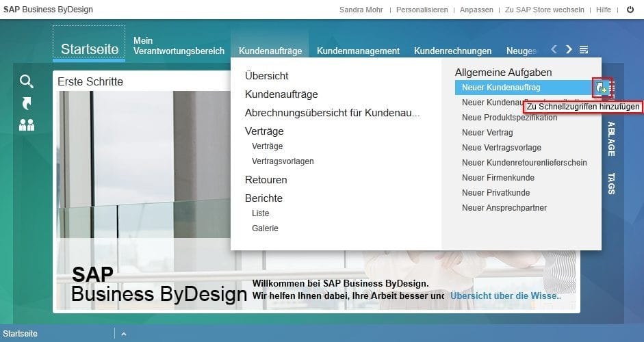The width and height of the screenshot is (644, 342).
Task: Click the Allgemeine Aufgaben heading
Action: pos(503,73)
